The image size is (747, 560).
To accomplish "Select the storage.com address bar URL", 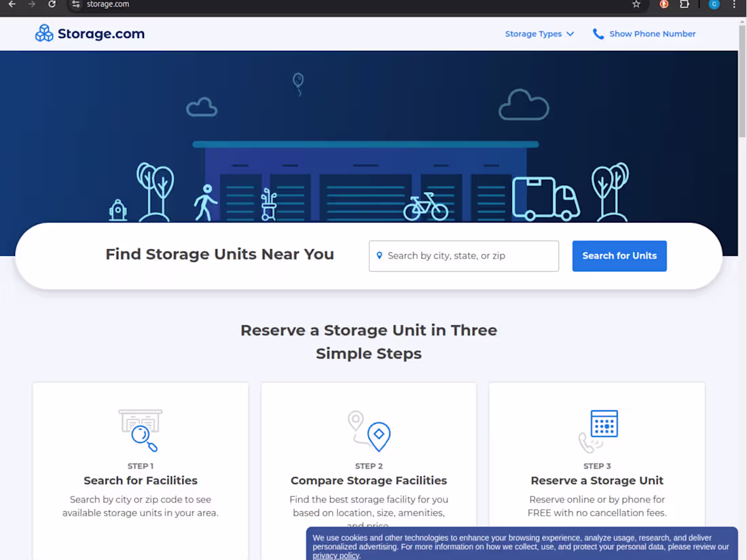I will click(x=108, y=4).
